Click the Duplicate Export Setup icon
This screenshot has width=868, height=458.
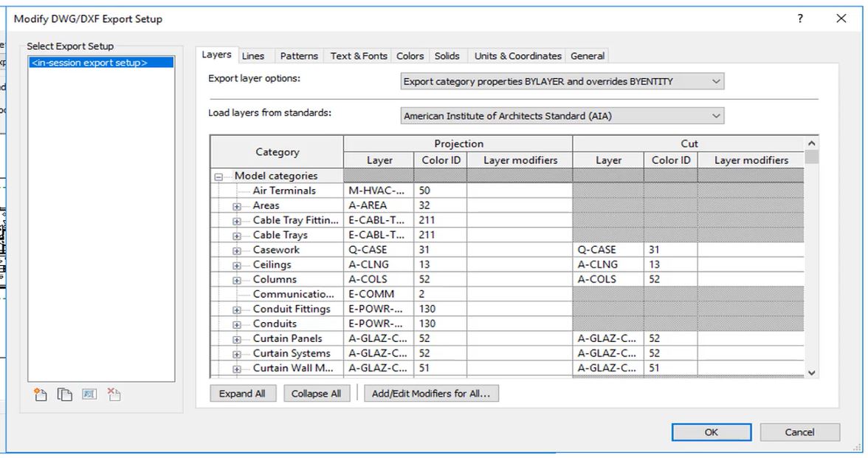65,394
